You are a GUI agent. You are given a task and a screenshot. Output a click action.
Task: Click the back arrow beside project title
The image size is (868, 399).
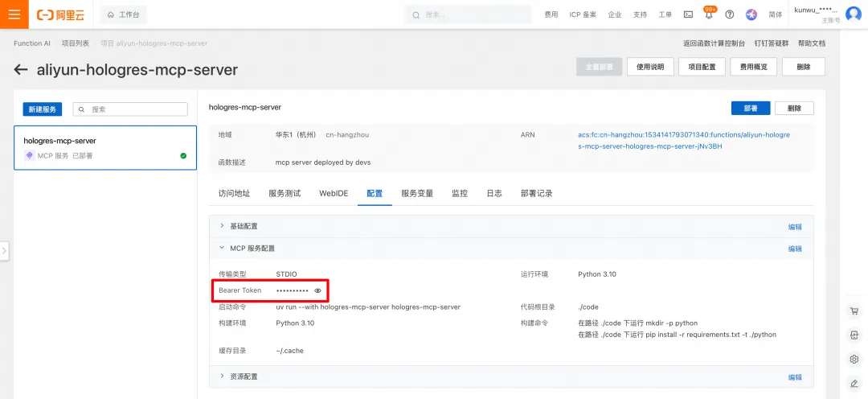click(20, 70)
